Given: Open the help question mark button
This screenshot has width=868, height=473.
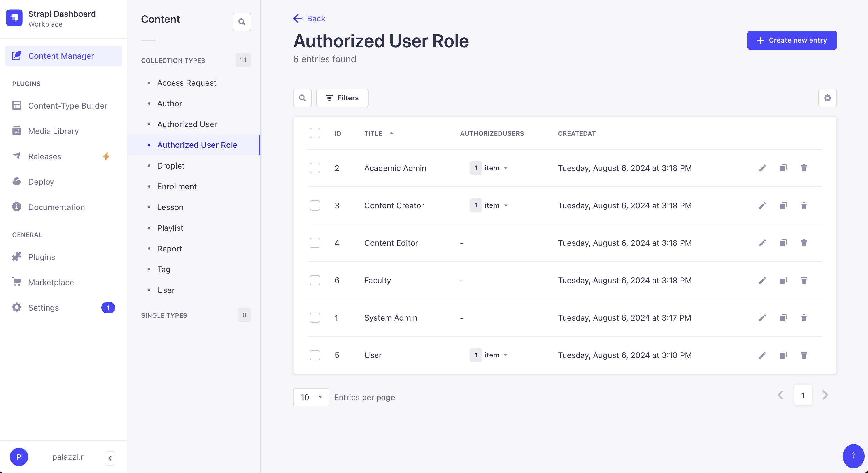Looking at the screenshot, I should point(853,456).
